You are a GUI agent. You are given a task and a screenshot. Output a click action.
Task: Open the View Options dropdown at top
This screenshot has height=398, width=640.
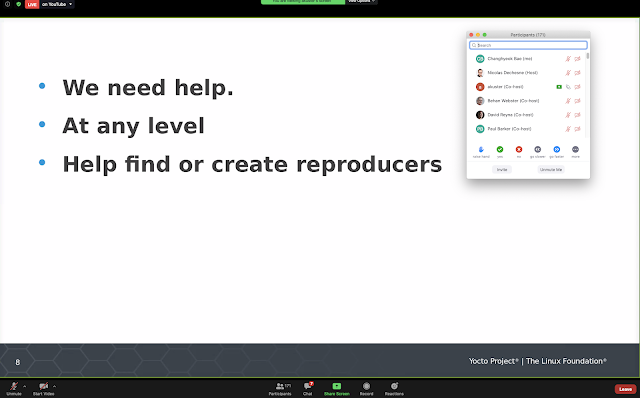coord(362,2)
